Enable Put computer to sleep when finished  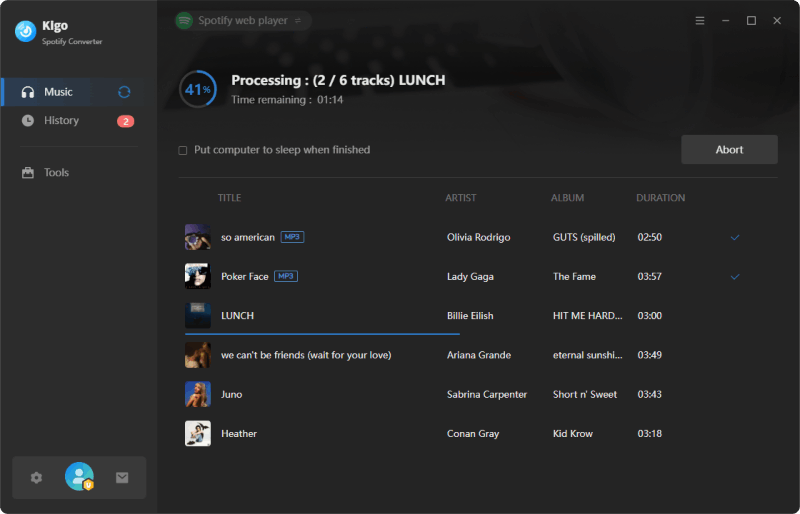pyautogui.click(x=183, y=150)
